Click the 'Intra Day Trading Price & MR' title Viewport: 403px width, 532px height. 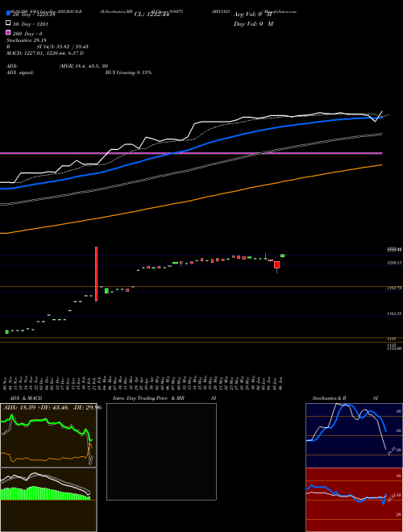coord(148,398)
